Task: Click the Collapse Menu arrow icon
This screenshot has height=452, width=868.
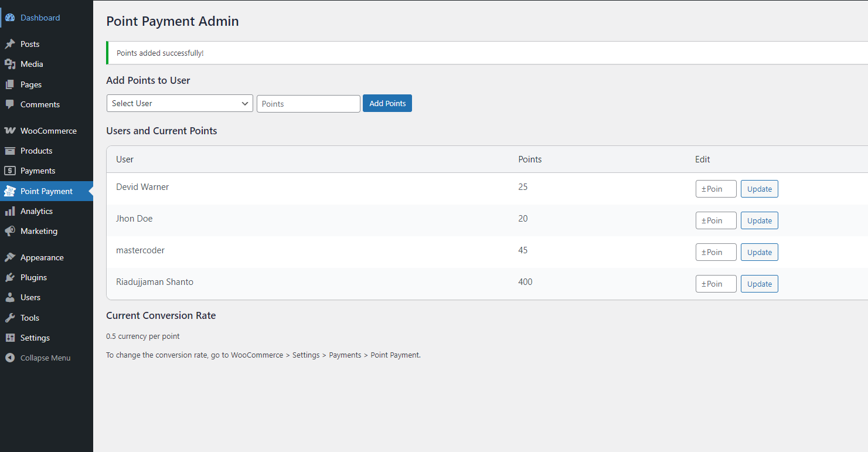Action: tap(10, 358)
